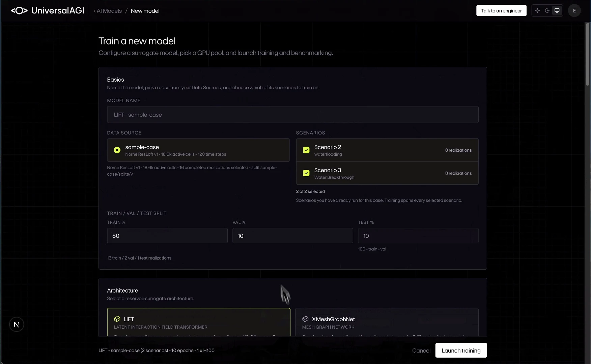Go back to AI Models breadcrumb

point(108,11)
